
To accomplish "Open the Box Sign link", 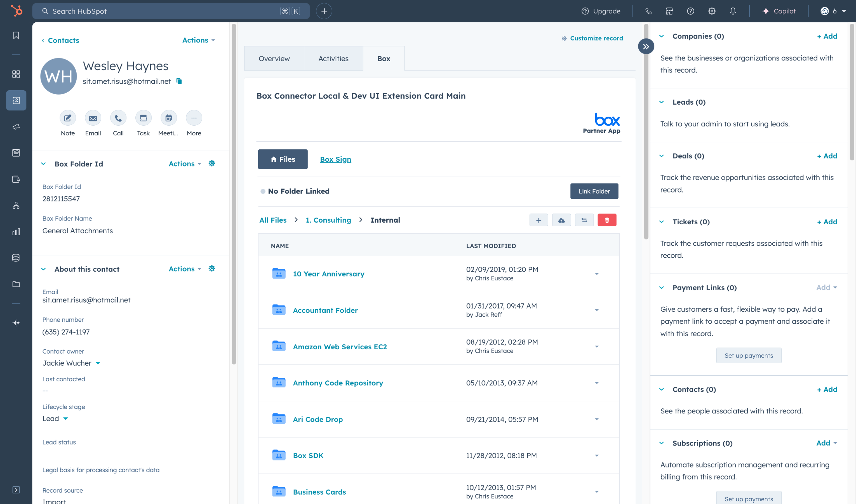I will (335, 159).
